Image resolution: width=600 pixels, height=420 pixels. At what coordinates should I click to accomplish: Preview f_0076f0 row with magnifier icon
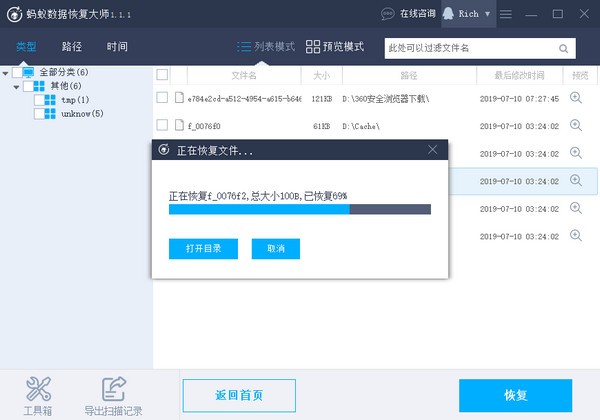click(x=576, y=125)
